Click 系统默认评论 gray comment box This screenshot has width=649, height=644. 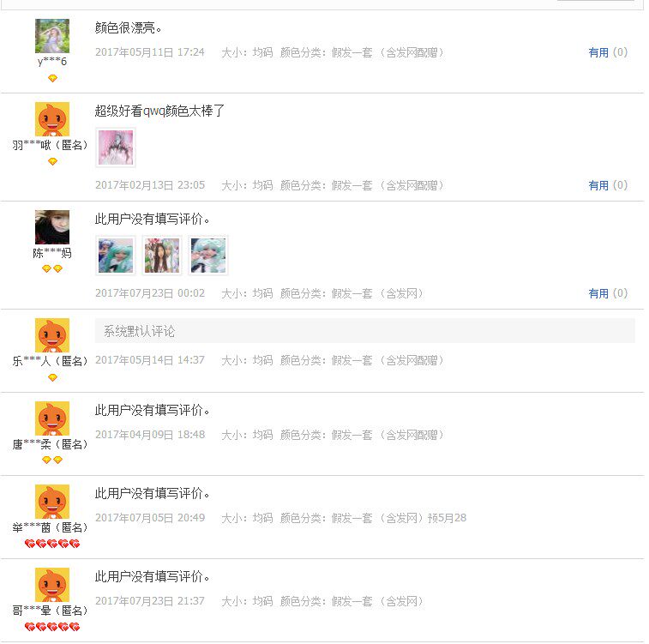[365, 331]
